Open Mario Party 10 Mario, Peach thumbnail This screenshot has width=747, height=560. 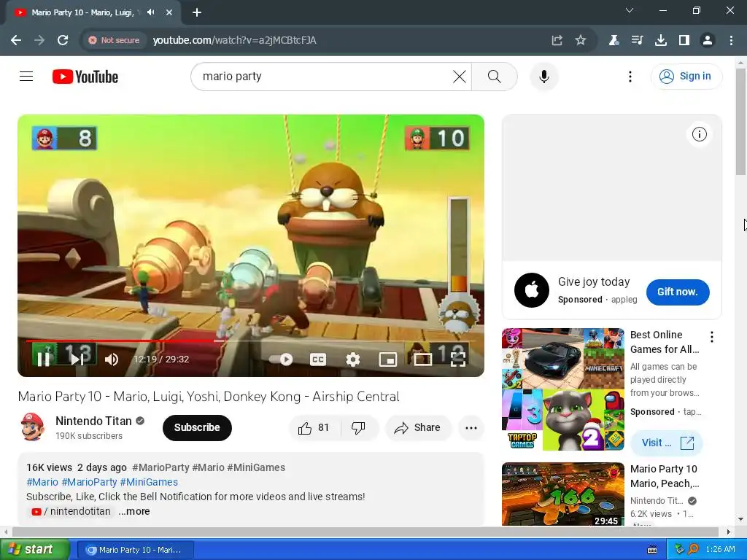(x=562, y=494)
